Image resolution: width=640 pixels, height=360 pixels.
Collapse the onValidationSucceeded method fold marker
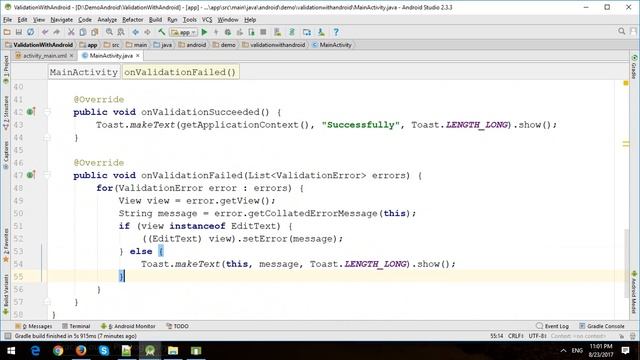click(47, 112)
